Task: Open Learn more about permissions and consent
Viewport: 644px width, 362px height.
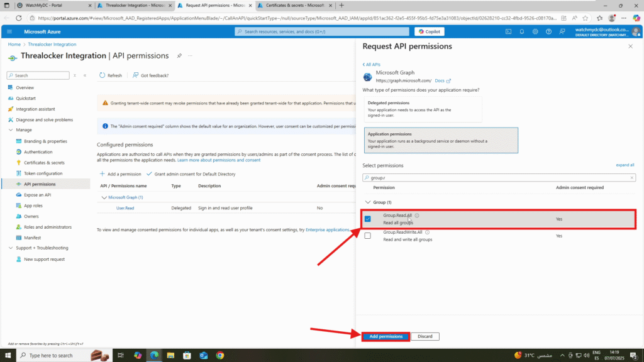Action: pyautogui.click(x=218, y=160)
